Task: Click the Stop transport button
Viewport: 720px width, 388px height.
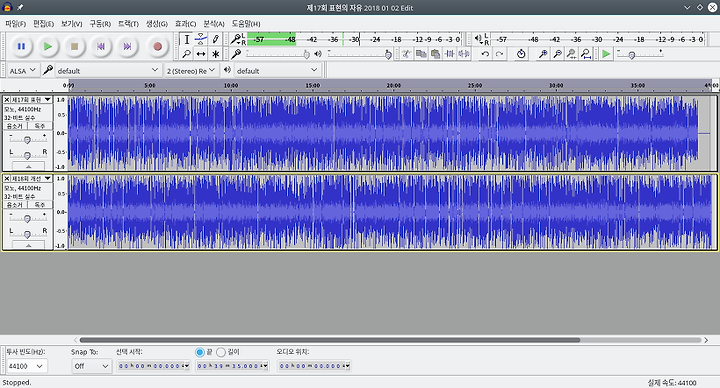Action: pos(74,46)
